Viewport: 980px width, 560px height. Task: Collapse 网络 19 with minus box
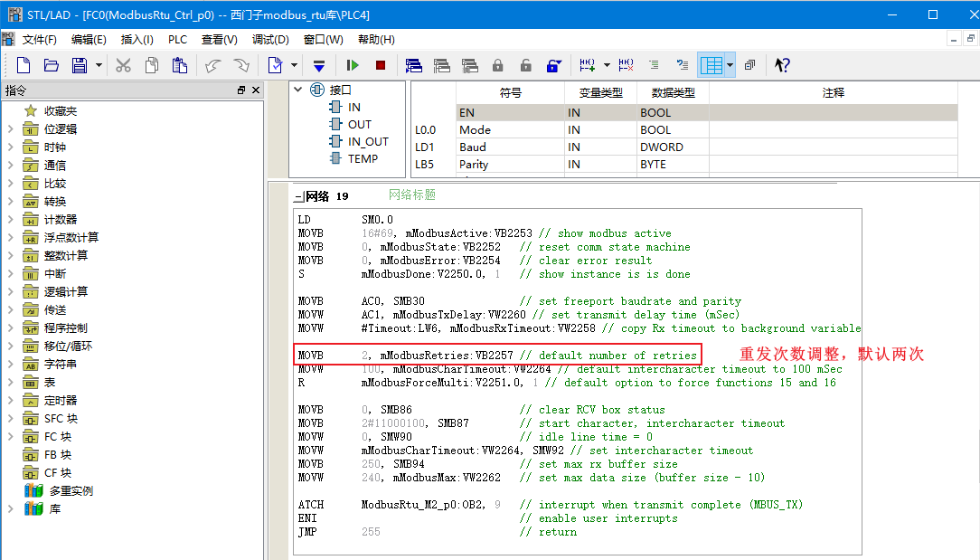click(298, 197)
